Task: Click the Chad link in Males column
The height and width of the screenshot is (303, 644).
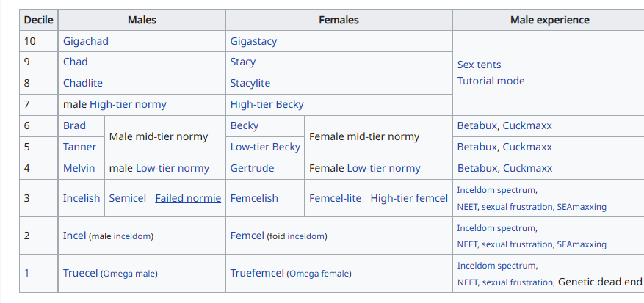Action: click(75, 62)
